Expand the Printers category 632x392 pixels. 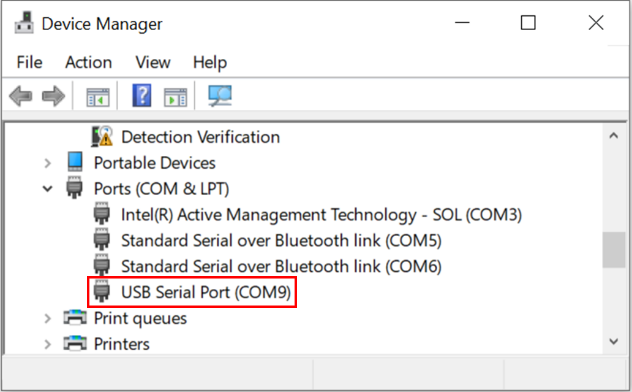(x=48, y=344)
